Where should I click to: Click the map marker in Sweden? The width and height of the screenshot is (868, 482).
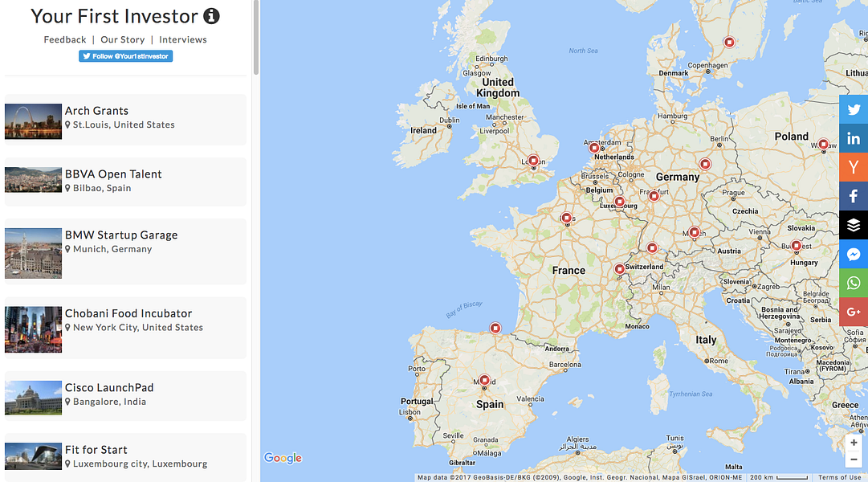pyautogui.click(x=730, y=42)
